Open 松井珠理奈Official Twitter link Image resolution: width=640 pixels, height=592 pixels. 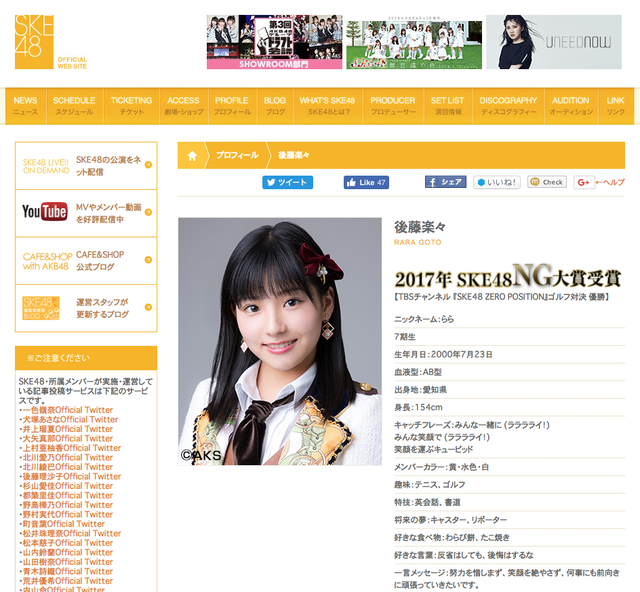pyautogui.click(x=72, y=533)
